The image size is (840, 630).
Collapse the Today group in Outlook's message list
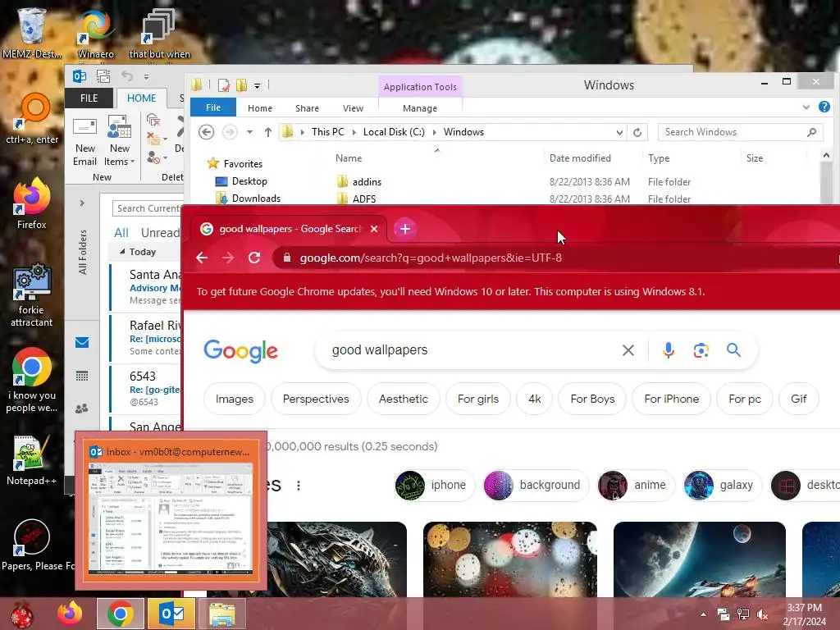coord(122,251)
